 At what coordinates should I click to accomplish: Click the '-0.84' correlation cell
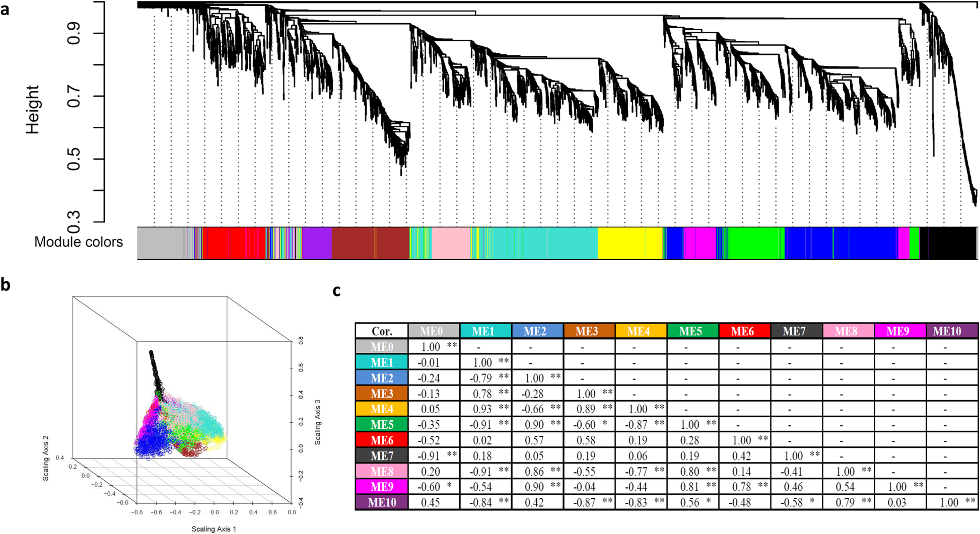click(x=485, y=502)
